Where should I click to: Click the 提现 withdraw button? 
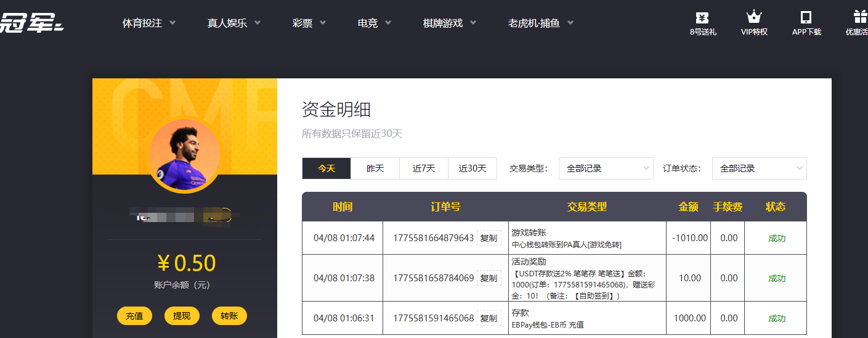(x=182, y=316)
